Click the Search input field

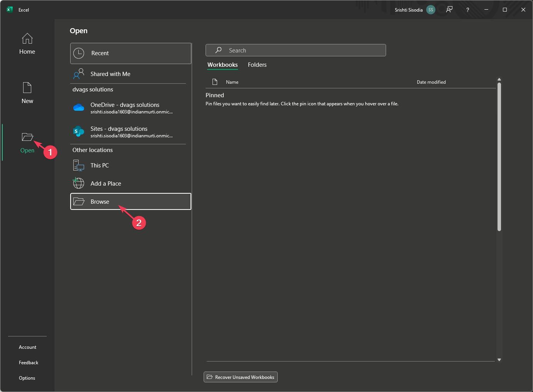coord(296,50)
